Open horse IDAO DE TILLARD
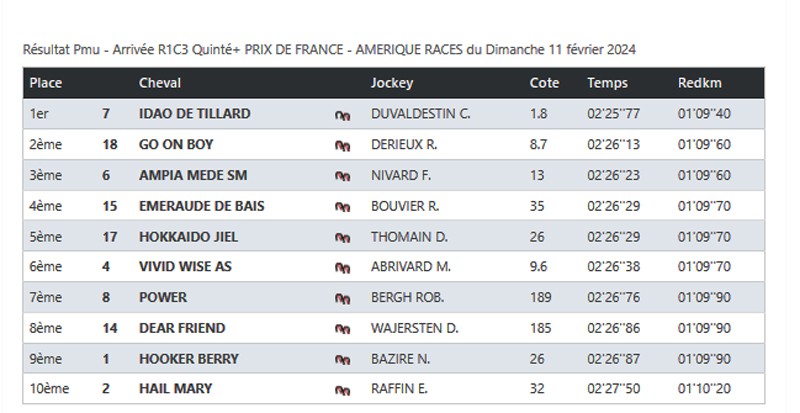The height and width of the screenshot is (413, 800). point(195,114)
